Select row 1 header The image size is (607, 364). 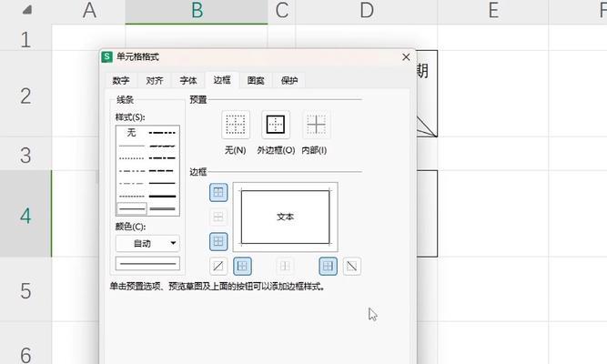point(25,38)
